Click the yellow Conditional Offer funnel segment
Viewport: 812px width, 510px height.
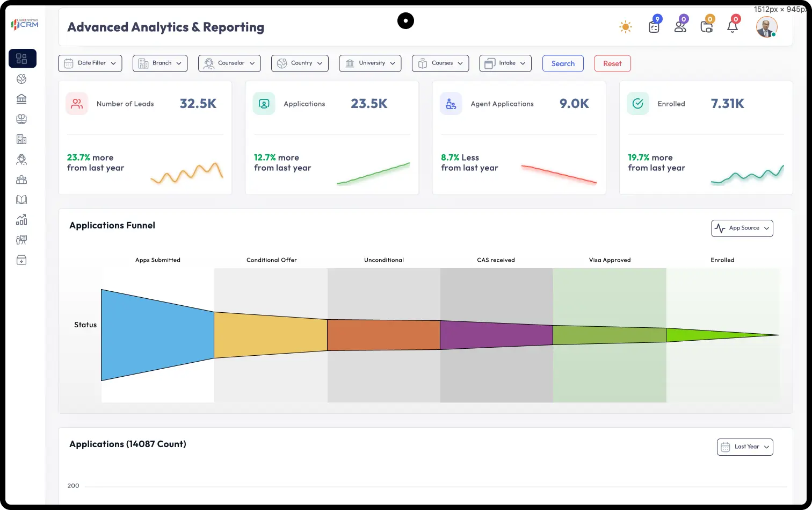tap(271, 335)
